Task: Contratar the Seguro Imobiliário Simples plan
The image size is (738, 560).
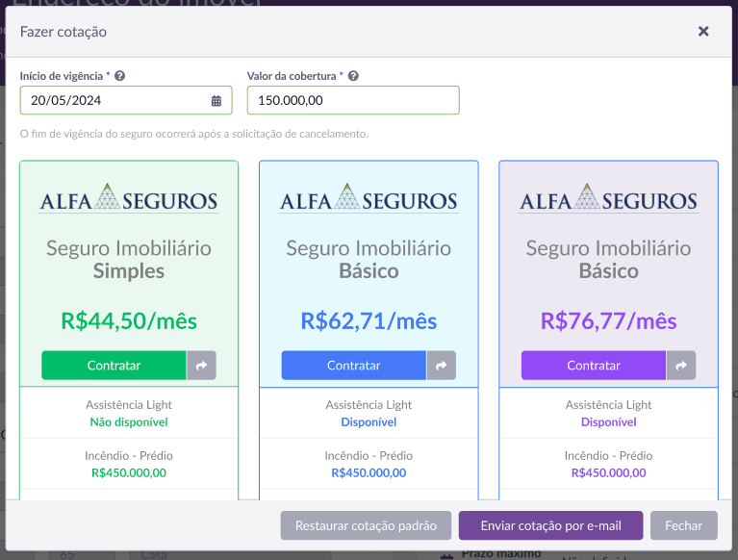Action: tap(114, 366)
